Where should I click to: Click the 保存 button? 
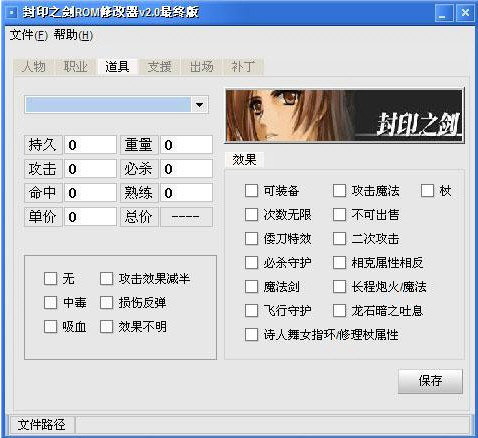[x=430, y=381]
